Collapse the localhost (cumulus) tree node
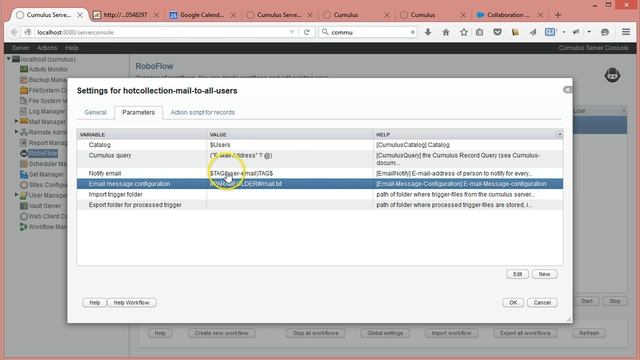Viewport: 640px width, 360px height. 8,59
